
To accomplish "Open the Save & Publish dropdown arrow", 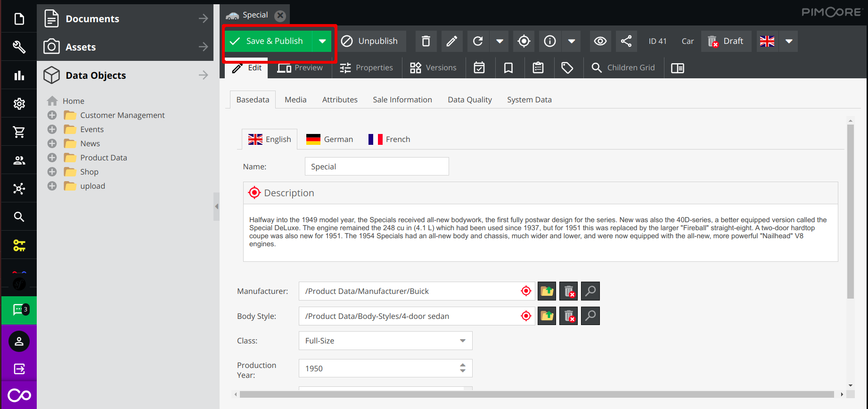I will click(x=322, y=42).
